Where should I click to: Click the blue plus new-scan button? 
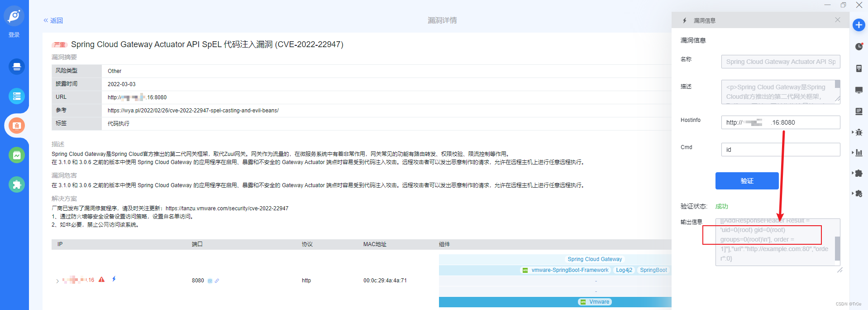click(859, 25)
